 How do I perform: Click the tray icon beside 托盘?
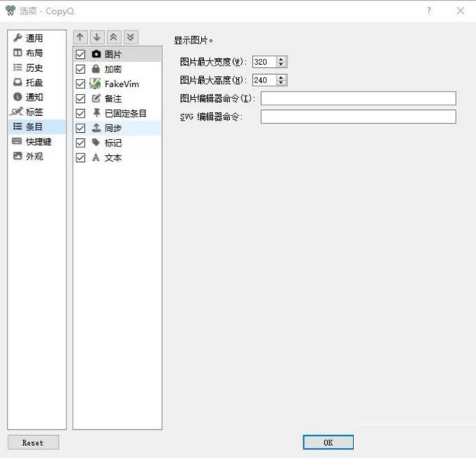[18, 82]
